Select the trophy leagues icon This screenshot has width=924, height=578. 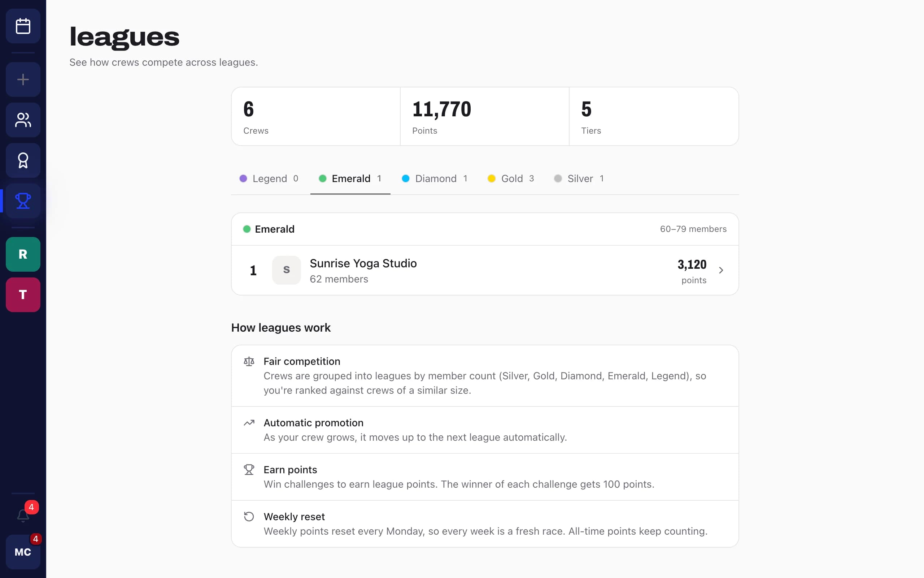click(x=23, y=201)
